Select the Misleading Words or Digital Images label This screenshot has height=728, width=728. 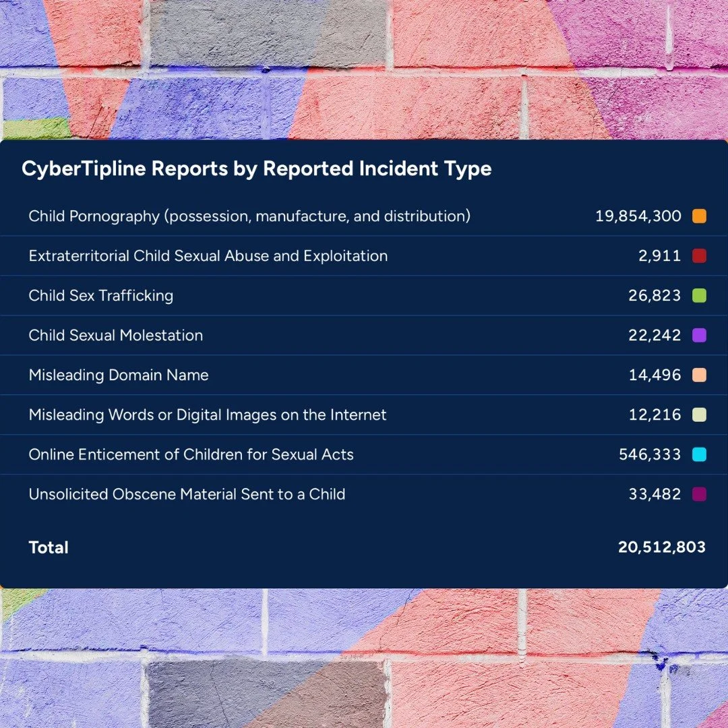tap(207, 415)
